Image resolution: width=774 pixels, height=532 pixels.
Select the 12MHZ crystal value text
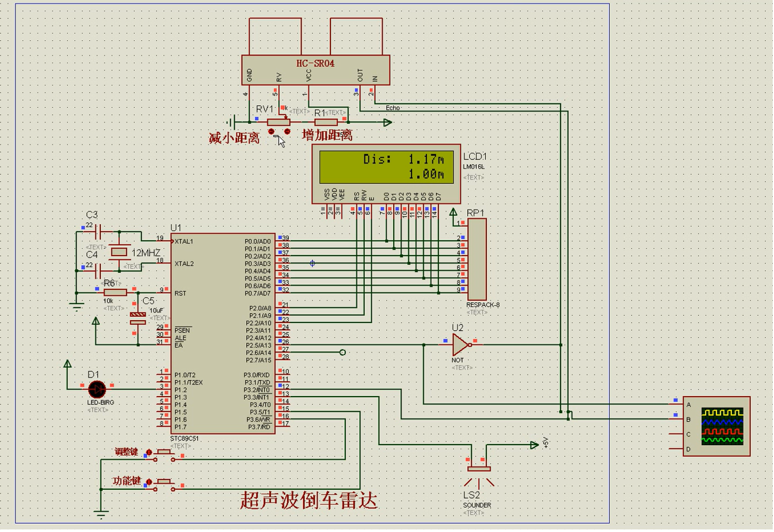point(146,253)
